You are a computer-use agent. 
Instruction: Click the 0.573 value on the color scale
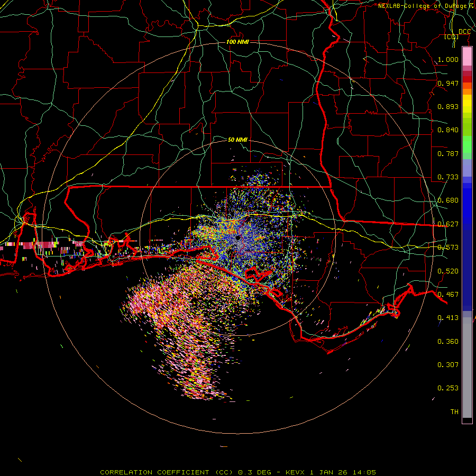pos(448,248)
